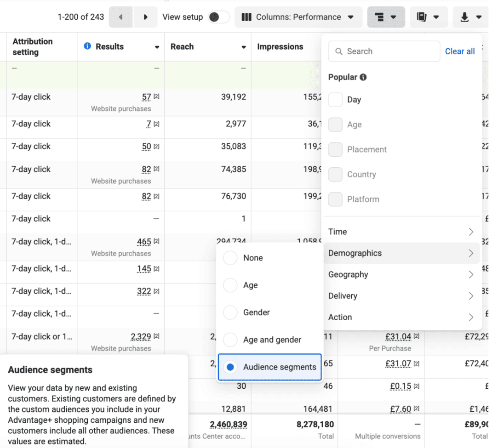492x448 pixels.
Task: Click the Clear all link
Action: [460, 51]
